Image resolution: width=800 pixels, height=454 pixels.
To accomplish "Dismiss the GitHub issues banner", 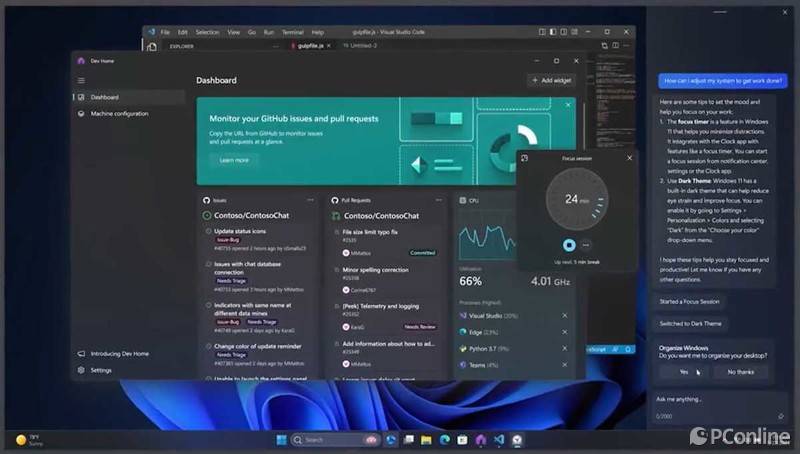I will [568, 105].
